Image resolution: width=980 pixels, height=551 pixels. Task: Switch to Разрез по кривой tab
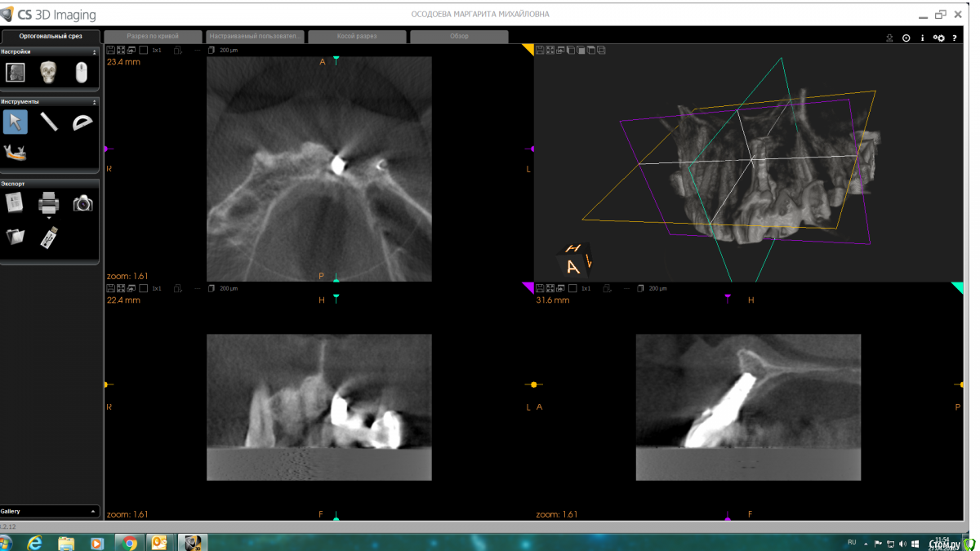tap(153, 37)
